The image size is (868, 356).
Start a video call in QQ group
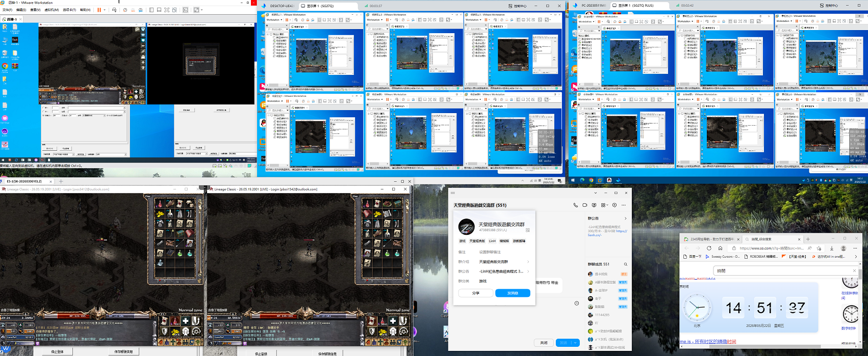click(x=585, y=205)
